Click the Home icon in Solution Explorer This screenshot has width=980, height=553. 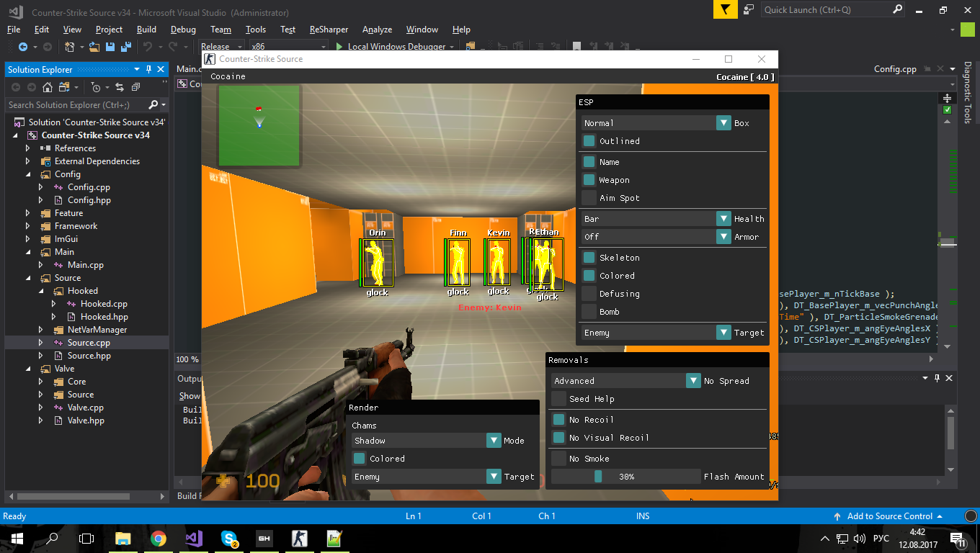pos(48,87)
